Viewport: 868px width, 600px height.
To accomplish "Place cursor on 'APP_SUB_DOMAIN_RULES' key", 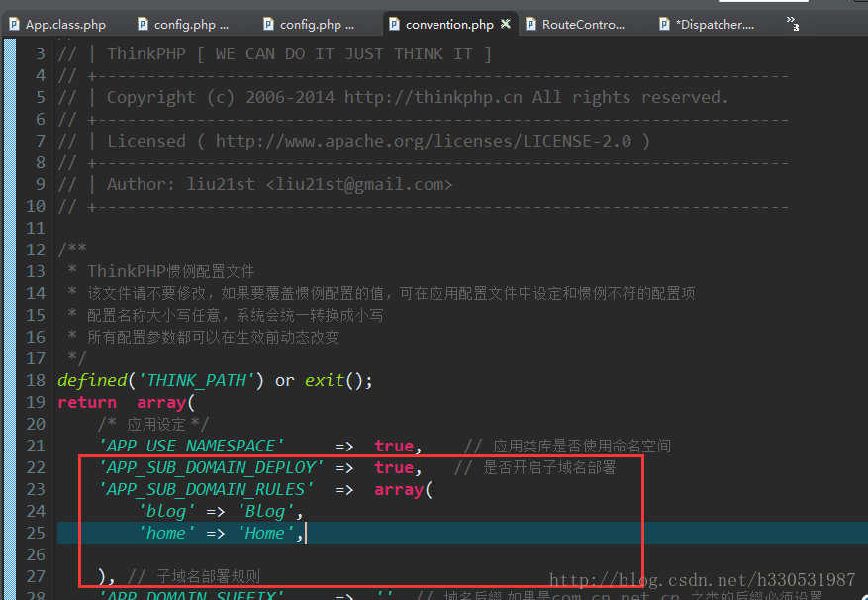I will point(206,489).
